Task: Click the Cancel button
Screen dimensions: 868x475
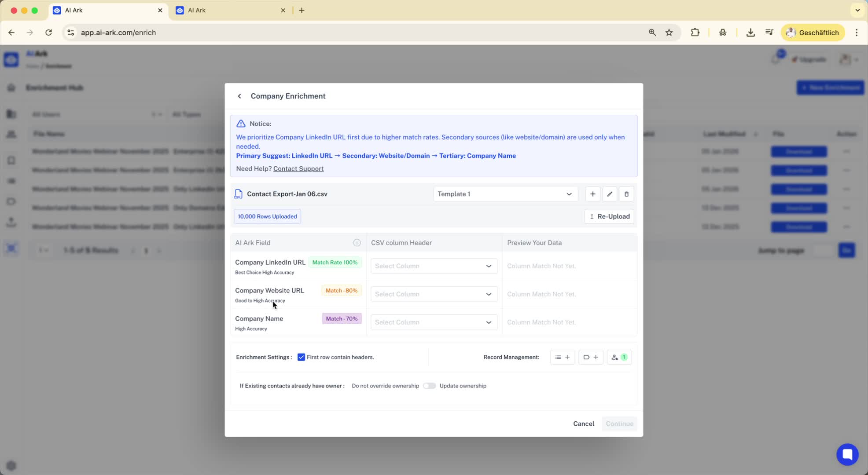Action: pyautogui.click(x=583, y=424)
